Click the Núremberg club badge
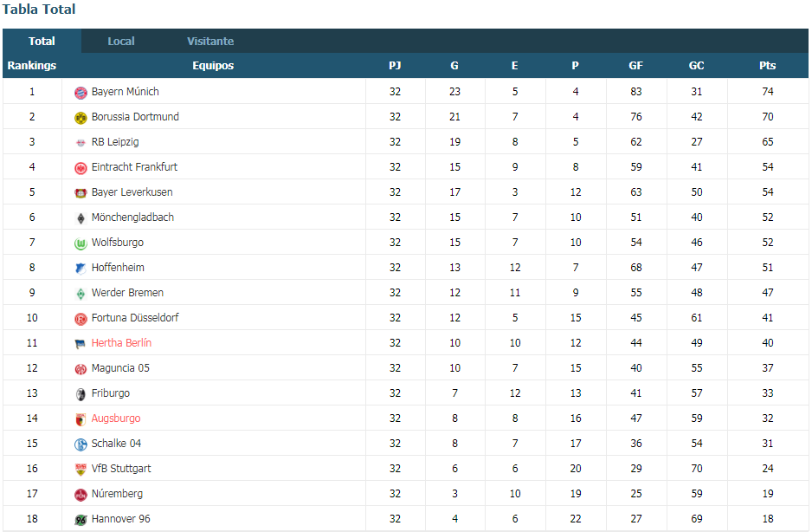812x532 pixels. pyautogui.click(x=81, y=495)
